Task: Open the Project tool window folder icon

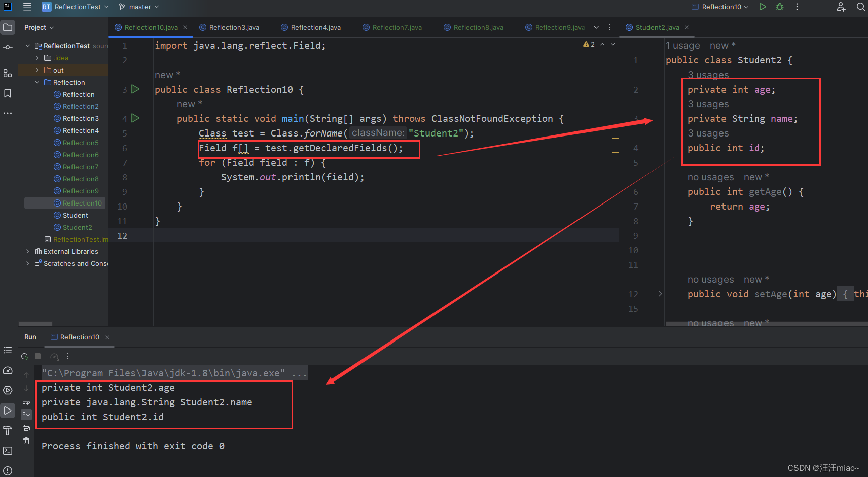Action: click(x=8, y=27)
